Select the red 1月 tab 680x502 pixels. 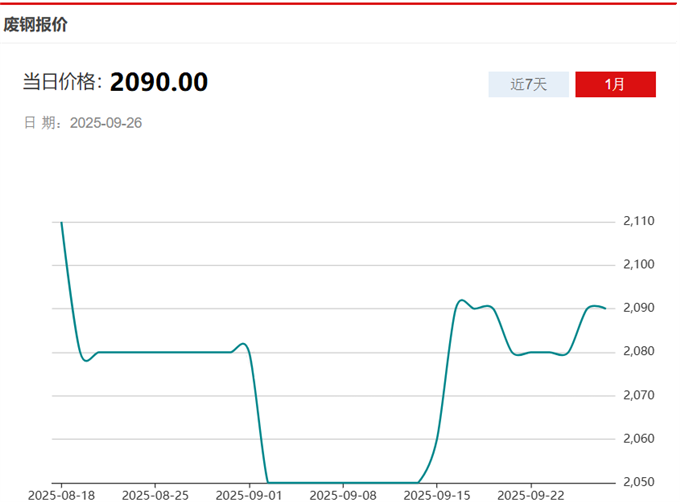(x=615, y=85)
